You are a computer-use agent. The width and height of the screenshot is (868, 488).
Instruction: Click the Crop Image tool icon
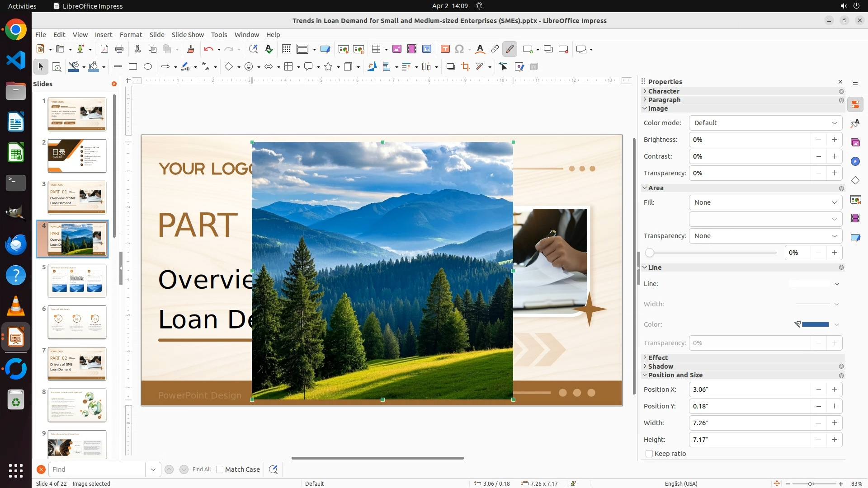click(465, 67)
